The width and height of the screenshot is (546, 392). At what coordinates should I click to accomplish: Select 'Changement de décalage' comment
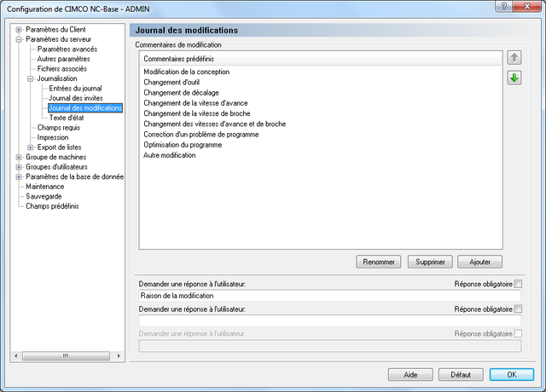click(x=181, y=93)
